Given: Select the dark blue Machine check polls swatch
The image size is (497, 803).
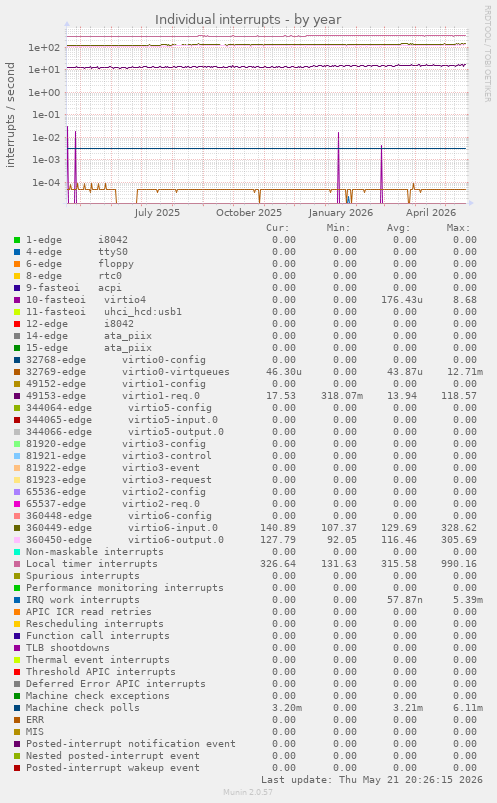Looking at the screenshot, I should click(17, 708).
